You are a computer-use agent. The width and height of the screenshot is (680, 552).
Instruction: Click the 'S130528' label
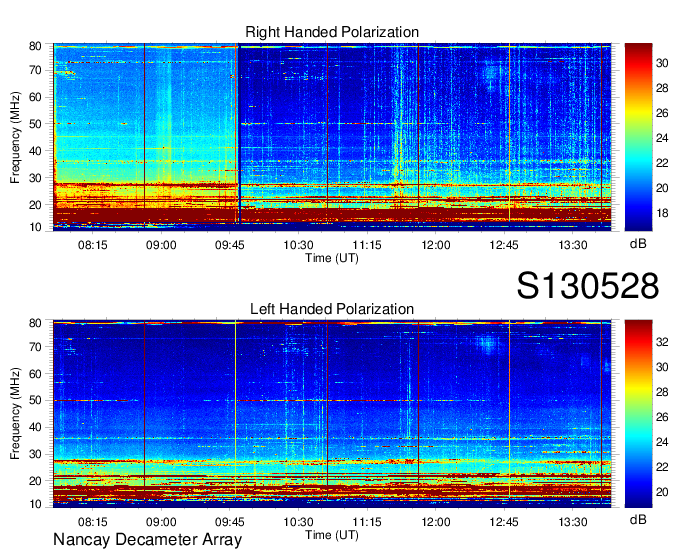[x=588, y=286]
